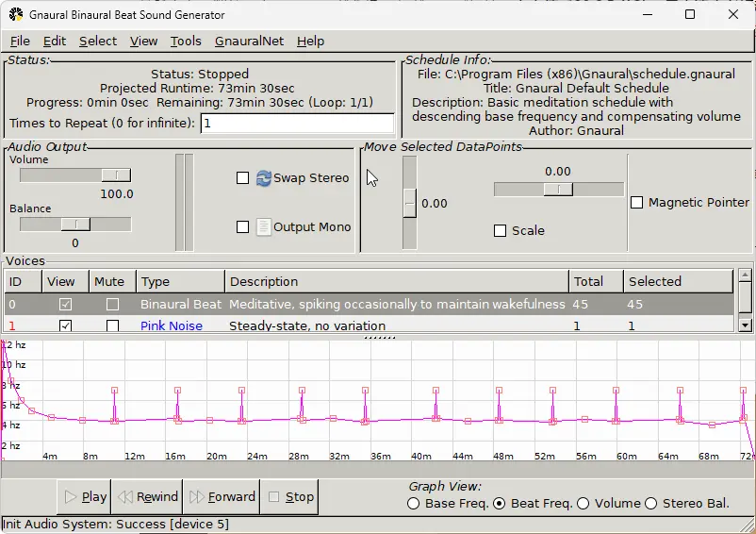The height and width of the screenshot is (534, 756).
Task: Click the Description column header
Action: tap(396, 282)
